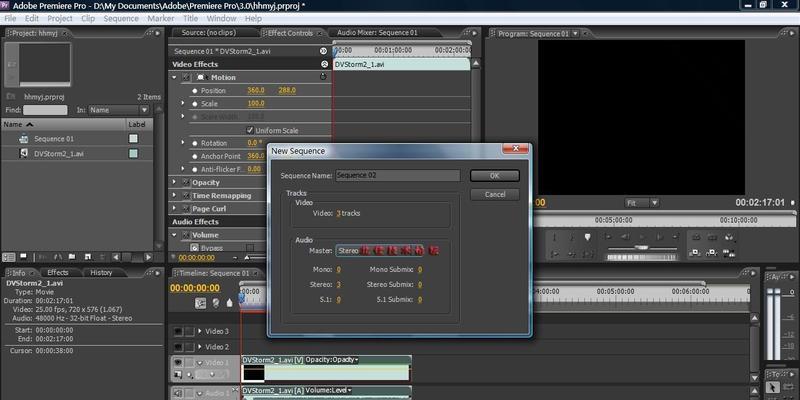Screen dimensions: 800x400
Task: Expand the Opacity effect
Action: 174,182
